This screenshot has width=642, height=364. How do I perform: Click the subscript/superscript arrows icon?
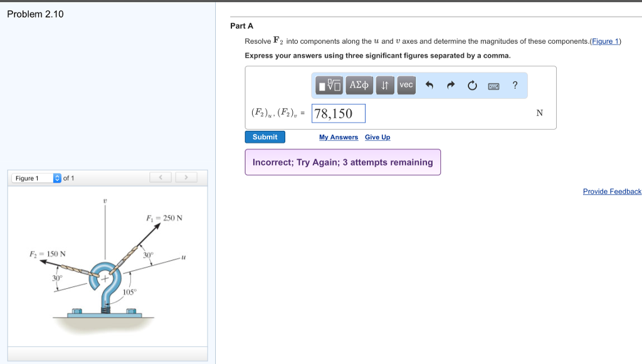(x=384, y=85)
